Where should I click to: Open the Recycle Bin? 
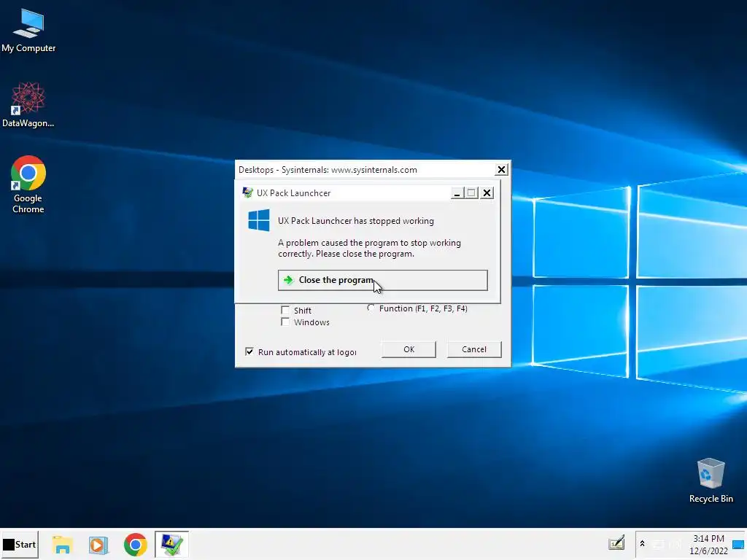tap(711, 480)
